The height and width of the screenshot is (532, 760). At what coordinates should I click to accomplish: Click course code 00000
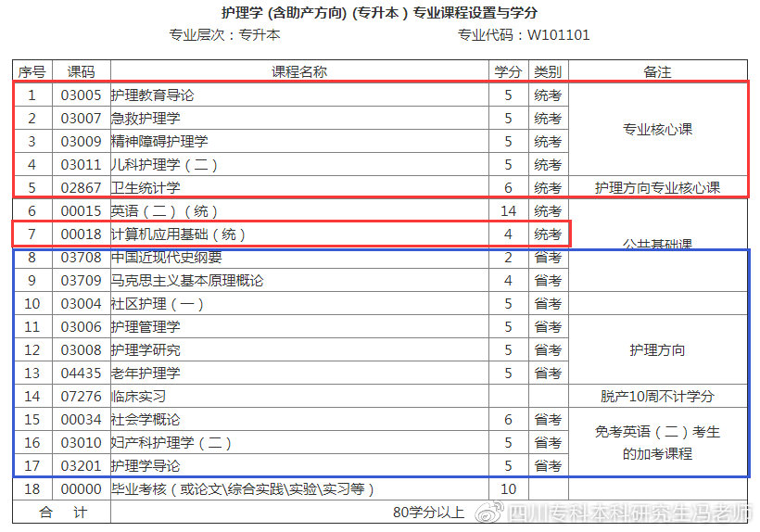(81, 488)
